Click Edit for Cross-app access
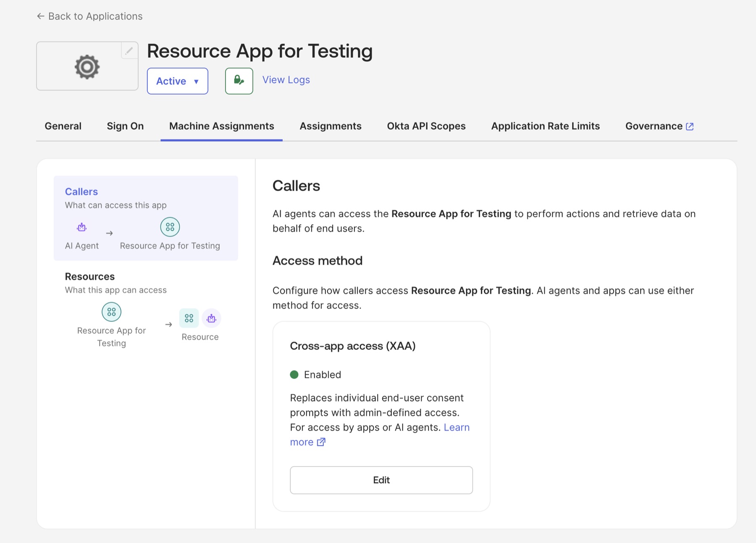This screenshot has height=543, width=756. point(381,480)
